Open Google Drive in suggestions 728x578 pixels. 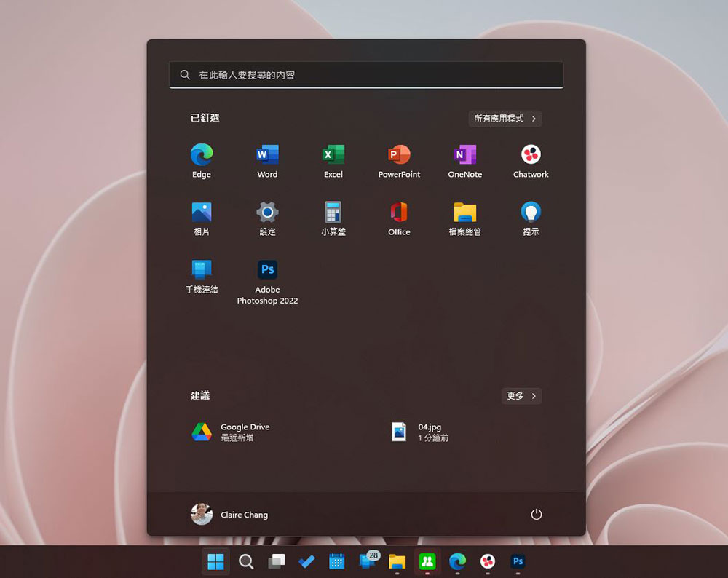(x=231, y=432)
